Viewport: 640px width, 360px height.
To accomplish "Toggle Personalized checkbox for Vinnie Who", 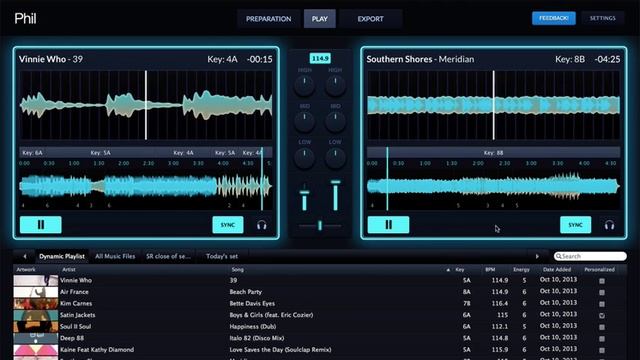I will [602, 281].
